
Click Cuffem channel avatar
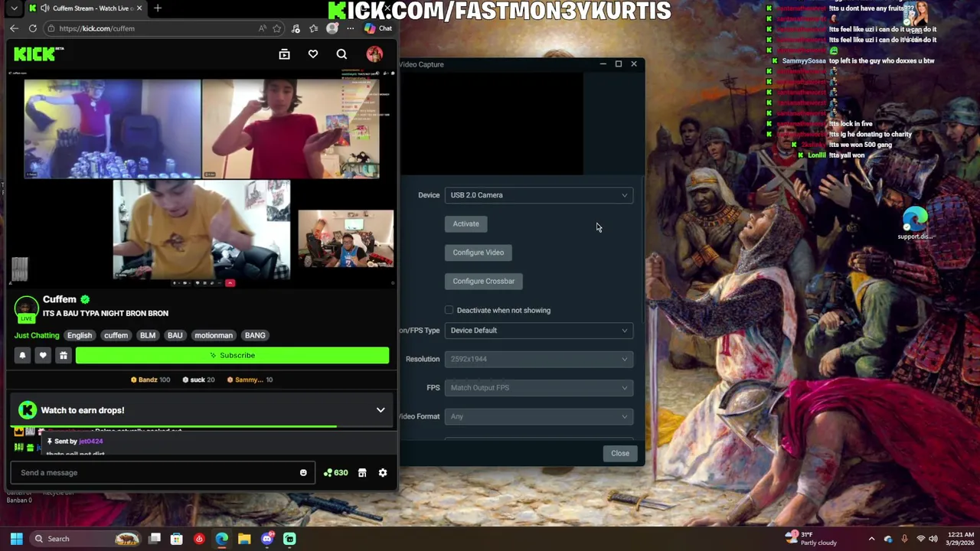(26, 308)
